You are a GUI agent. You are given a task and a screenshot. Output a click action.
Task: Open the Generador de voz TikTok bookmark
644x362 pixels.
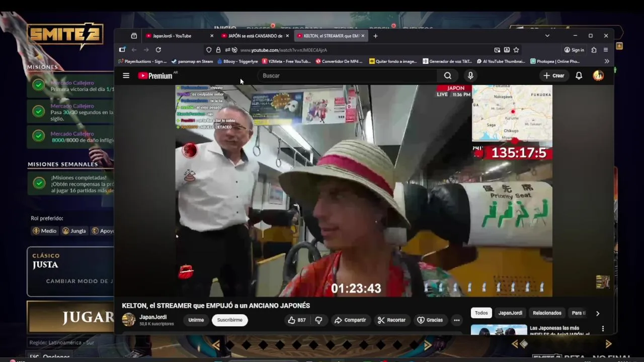click(x=447, y=61)
